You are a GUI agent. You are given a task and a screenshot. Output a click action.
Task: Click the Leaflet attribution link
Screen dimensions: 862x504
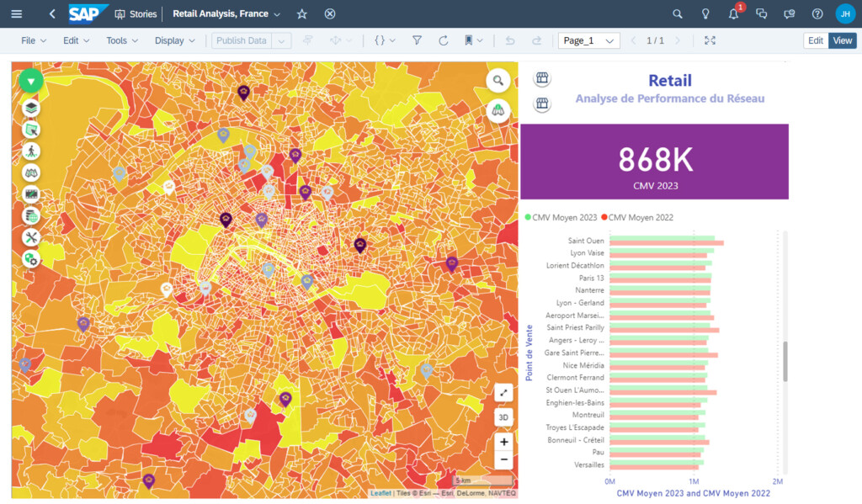pyautogui.click(x=380, y=493)
